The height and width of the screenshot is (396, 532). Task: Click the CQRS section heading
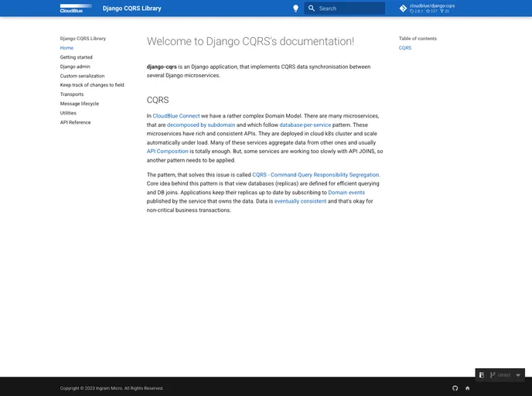(x=158, y=100)
